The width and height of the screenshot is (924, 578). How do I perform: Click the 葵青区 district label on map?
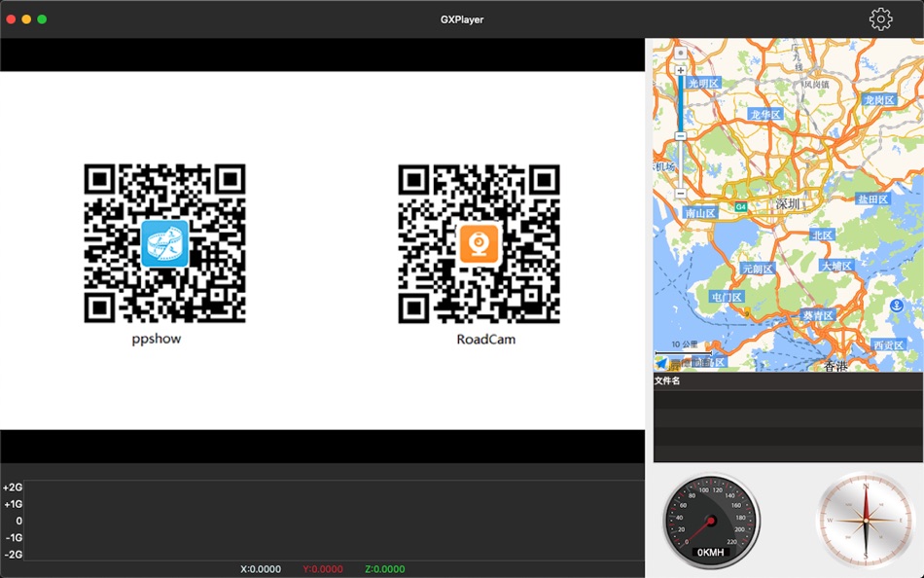pyautogui.click(x=818, y=315)
